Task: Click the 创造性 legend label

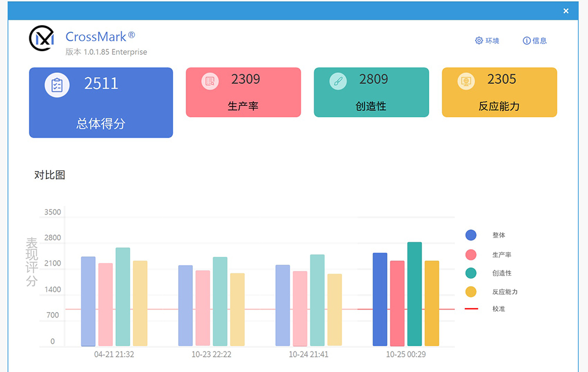Action: [x=502, y=273]
